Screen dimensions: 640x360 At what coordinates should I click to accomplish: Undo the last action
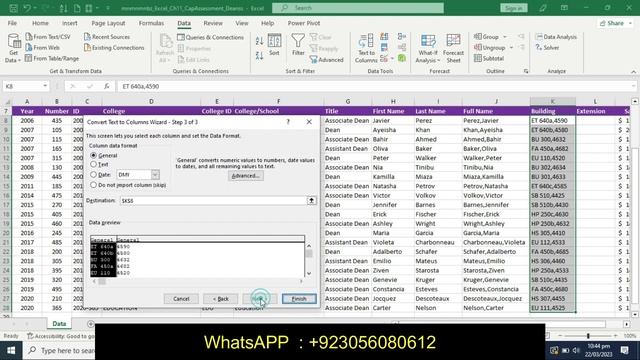(x=27, y=8)
